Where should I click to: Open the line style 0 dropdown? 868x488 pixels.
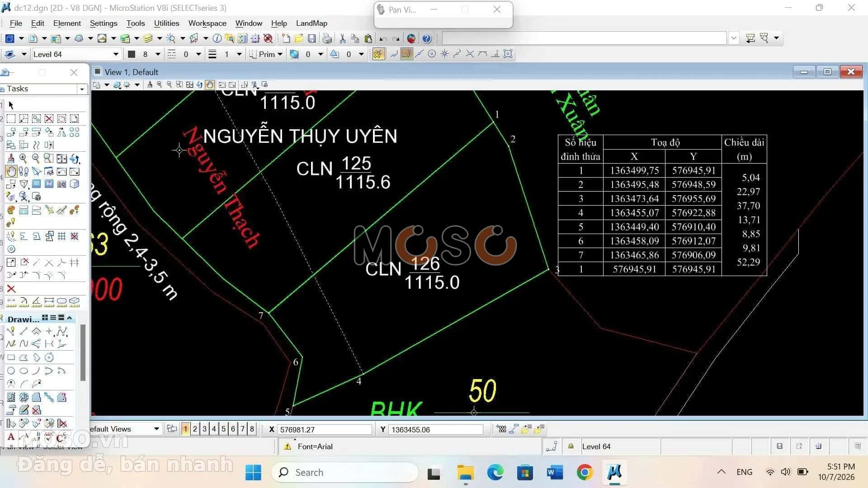(x=198, y=54)
